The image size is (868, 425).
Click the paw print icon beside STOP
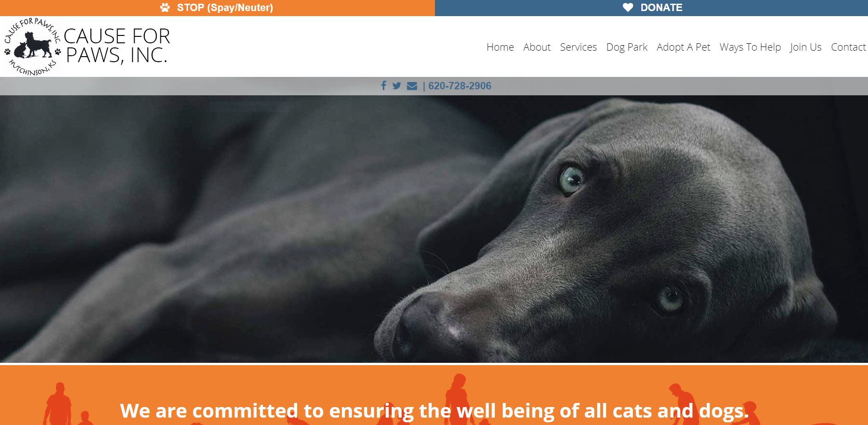pyautogui.click(x=165, y=7)
